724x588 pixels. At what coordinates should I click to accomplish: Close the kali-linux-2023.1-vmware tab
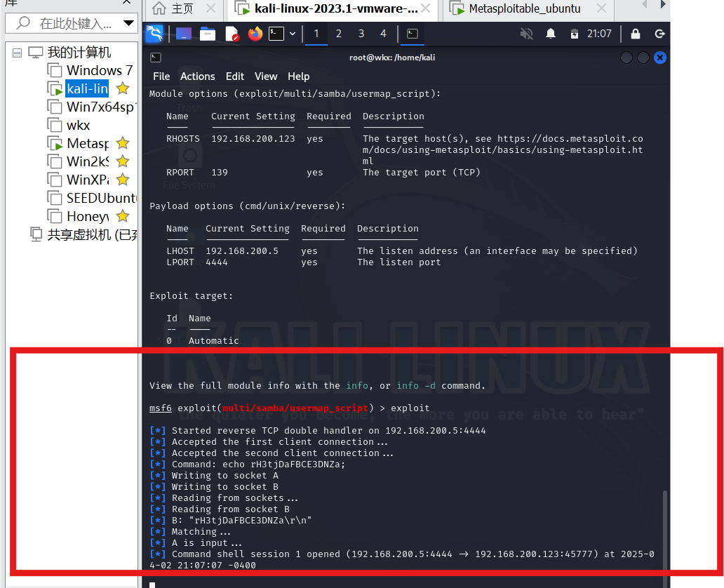(x=426, y=8)
